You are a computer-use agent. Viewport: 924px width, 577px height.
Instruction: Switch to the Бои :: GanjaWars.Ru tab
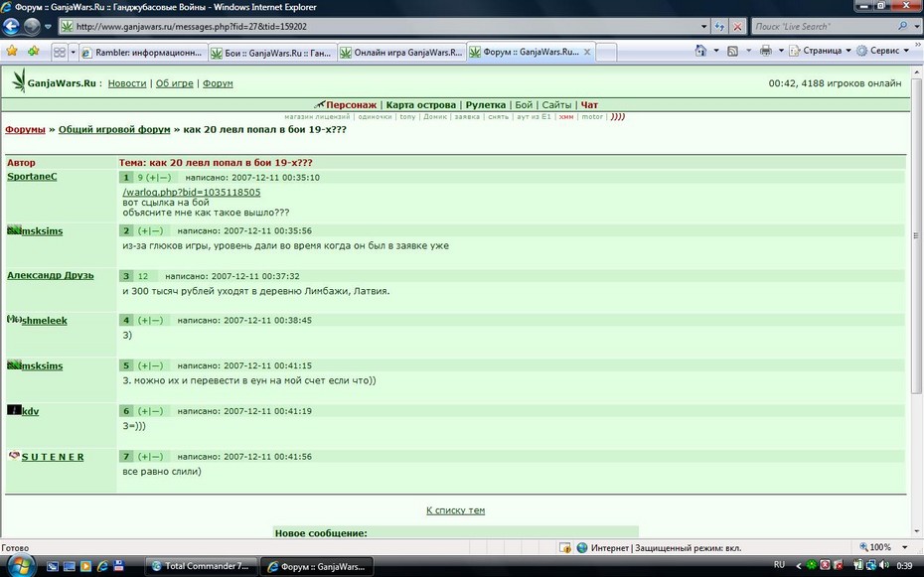click(x=272, y=53)
